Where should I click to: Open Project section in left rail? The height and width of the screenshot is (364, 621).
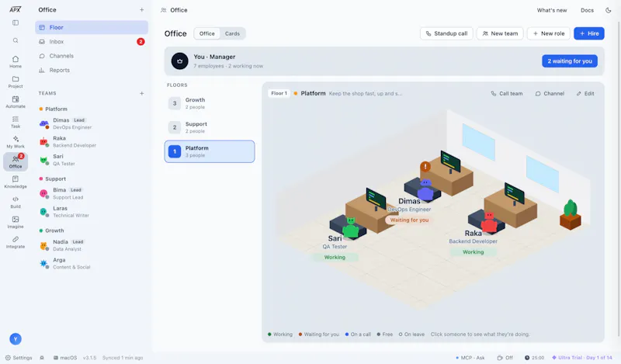pyautogui.click(x=16, y=82)
